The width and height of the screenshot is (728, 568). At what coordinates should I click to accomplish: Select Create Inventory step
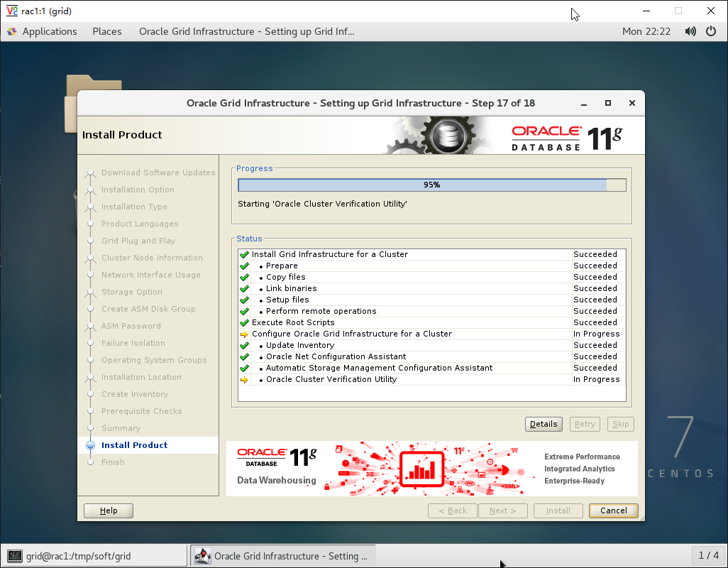[135, 394]
